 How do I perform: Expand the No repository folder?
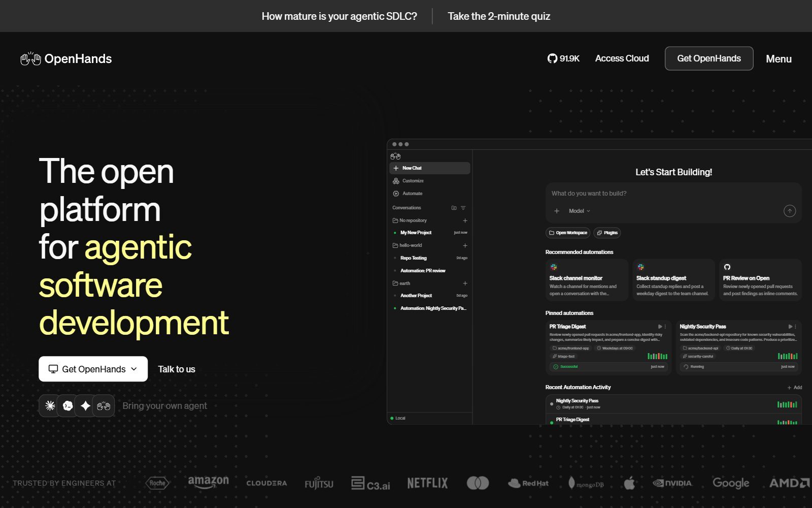tap(410, 220)
